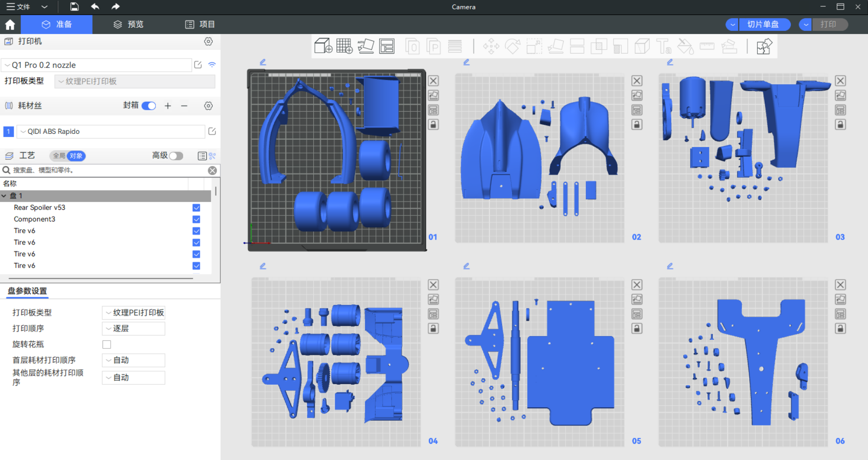Open the QIDI ABS Rapido filament dropdown

point(110,132)
